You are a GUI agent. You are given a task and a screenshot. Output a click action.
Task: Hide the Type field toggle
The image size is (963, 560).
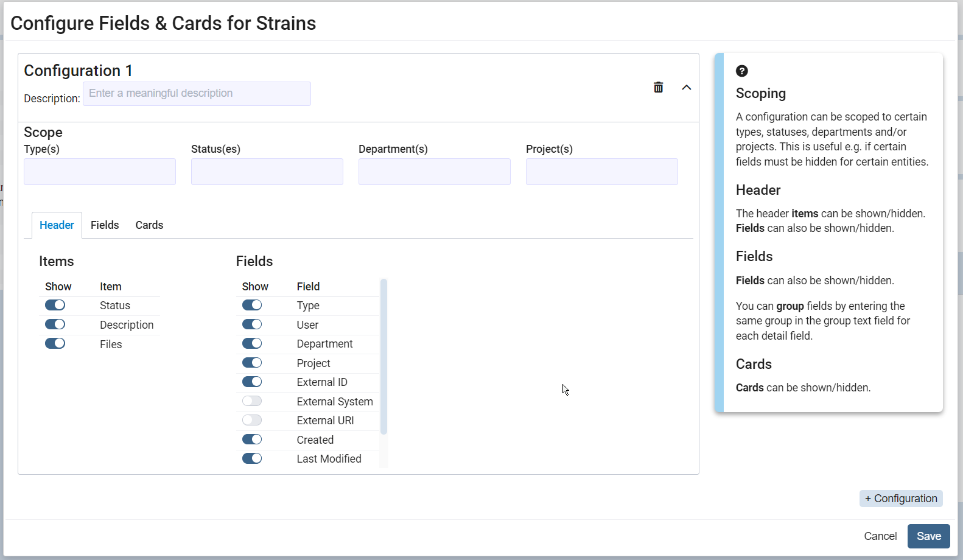pyautogui.click(x=252, y=305)
